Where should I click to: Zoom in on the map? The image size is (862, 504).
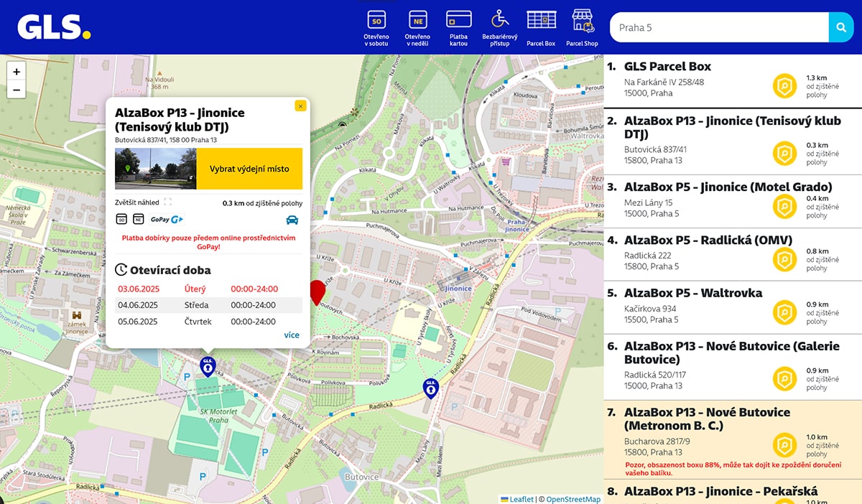click(x=17, y=71)
